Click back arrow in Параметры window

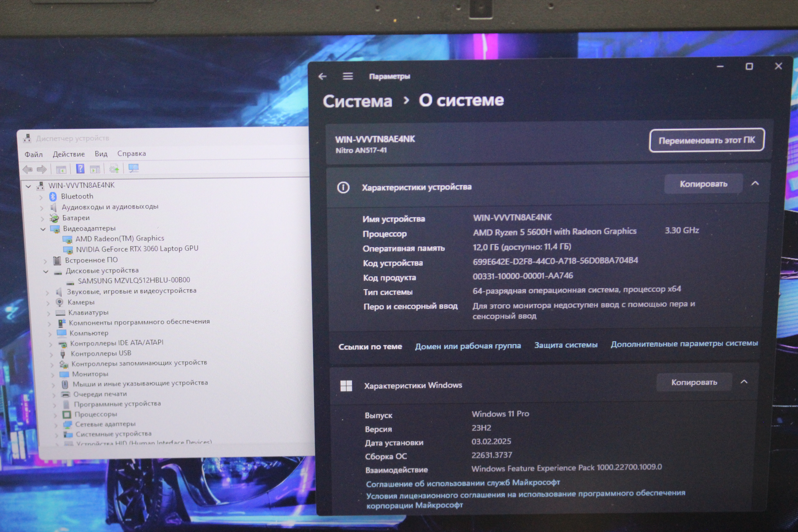pos(322,77)
